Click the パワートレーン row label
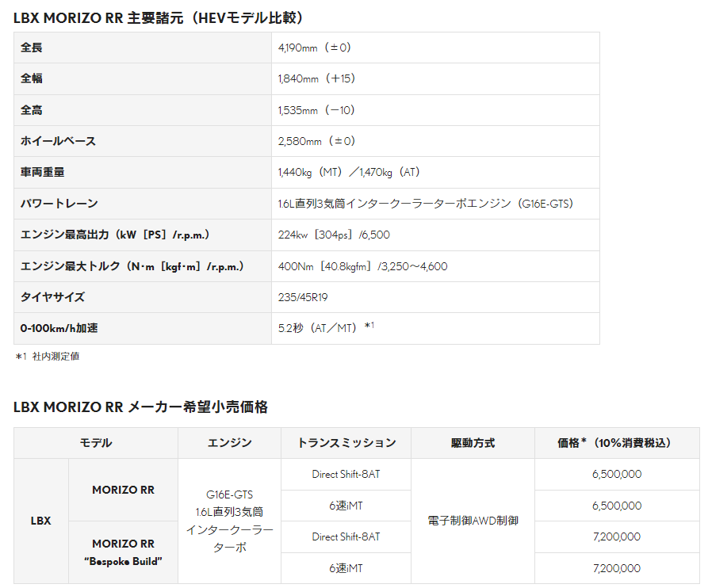Viewport: 712px width, 588px height. click(x=59, y=204)
